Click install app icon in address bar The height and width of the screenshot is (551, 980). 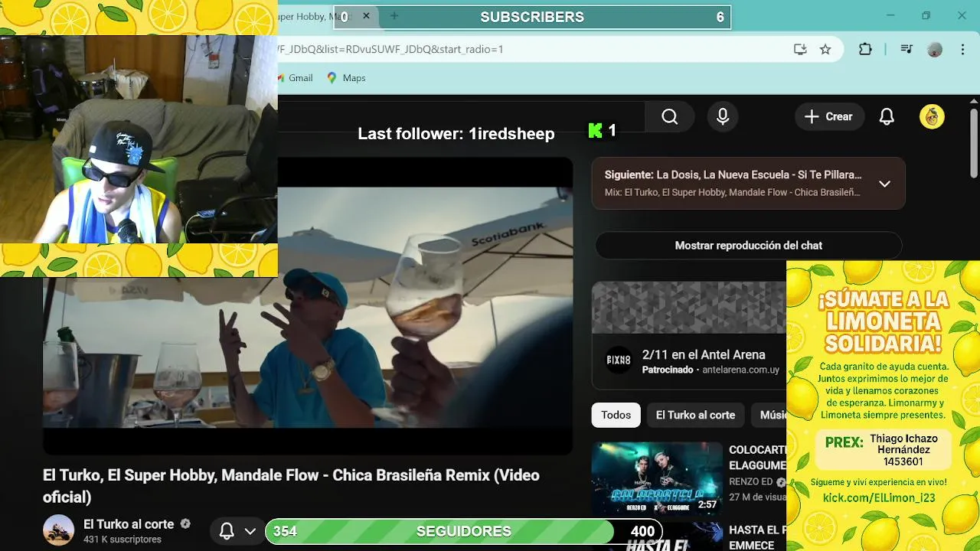(800, 49)
